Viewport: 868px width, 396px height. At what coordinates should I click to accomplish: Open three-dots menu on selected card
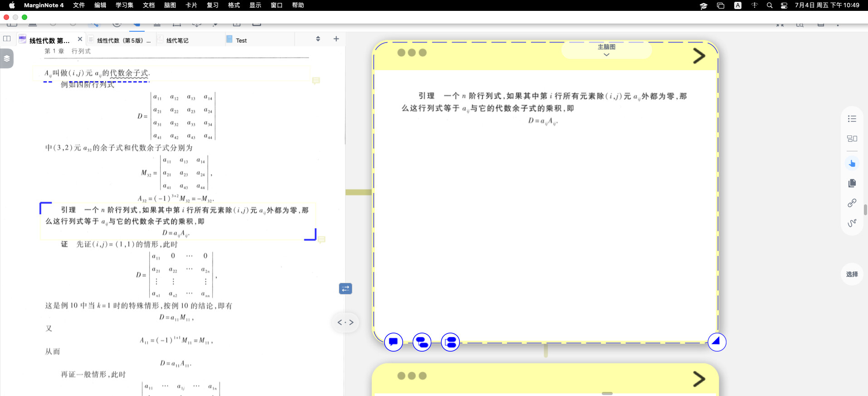click(412, 53)
